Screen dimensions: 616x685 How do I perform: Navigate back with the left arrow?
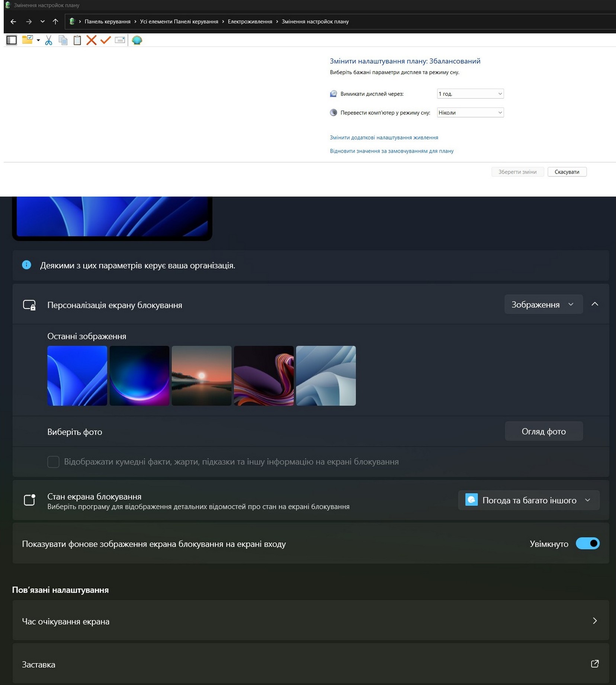(x=13, y=22)
